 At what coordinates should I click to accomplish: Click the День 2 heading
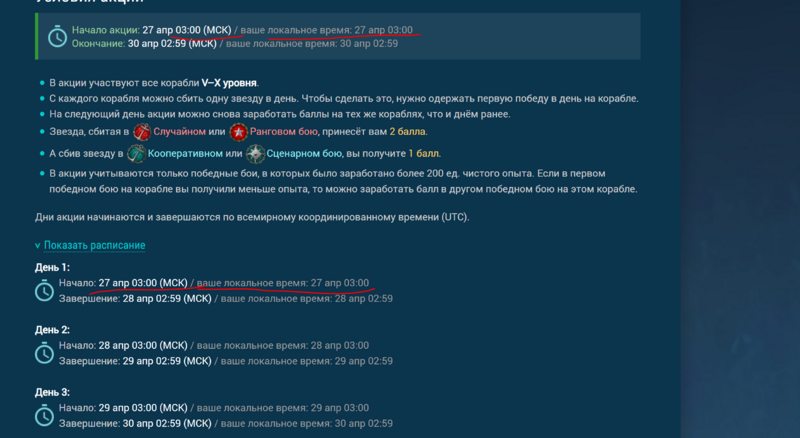click(x=52, y=330)
